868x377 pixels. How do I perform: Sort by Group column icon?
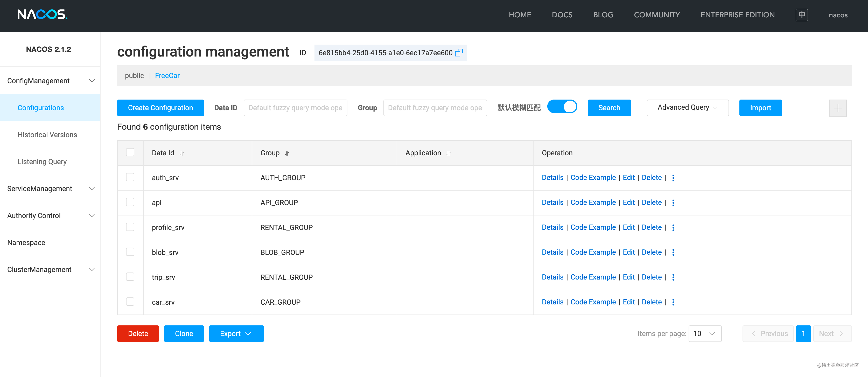click(x=287, y=153)
